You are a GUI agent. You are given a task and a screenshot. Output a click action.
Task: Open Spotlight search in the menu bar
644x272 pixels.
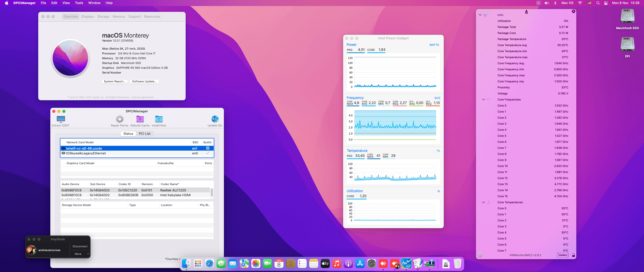(598, 3)
